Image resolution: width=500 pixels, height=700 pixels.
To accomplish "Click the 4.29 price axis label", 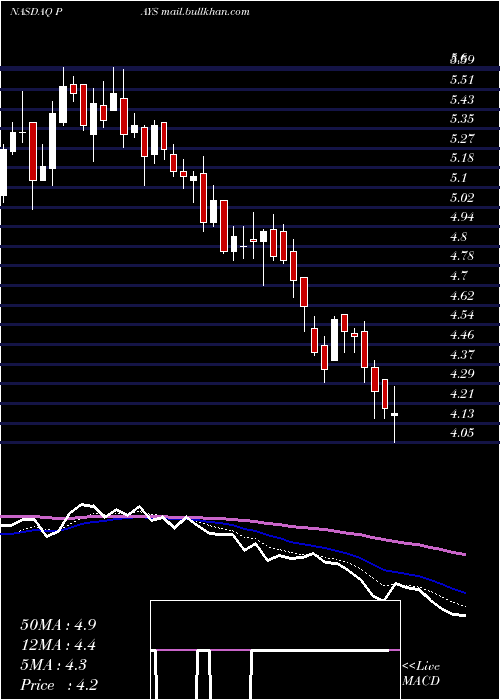I will coord(462,375).
